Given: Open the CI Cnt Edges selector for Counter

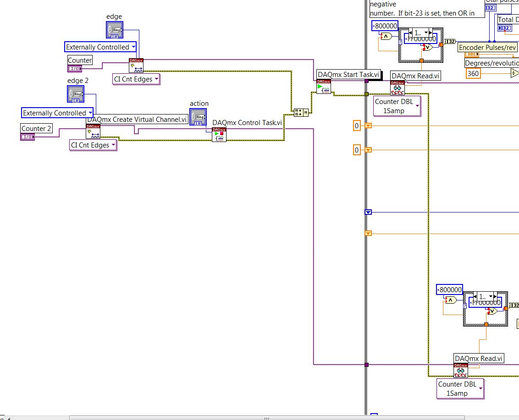Looking at the screenshot, I should [x=136, y=79].
